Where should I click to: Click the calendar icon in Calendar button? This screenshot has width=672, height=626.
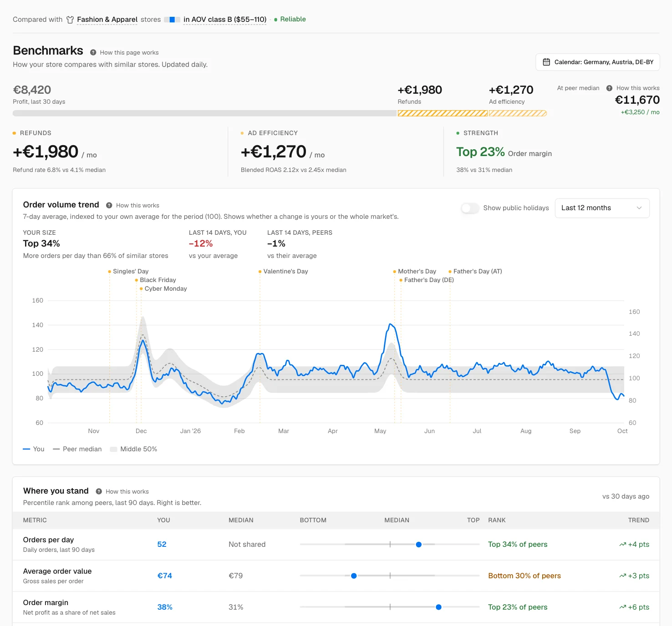[x=546, y=62]
